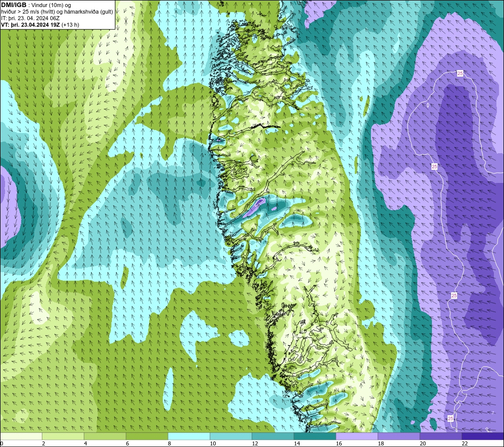Pick the green 4–6 m/s legend swatch
Viewport: 504px width, 447px height.
(105, 436)
